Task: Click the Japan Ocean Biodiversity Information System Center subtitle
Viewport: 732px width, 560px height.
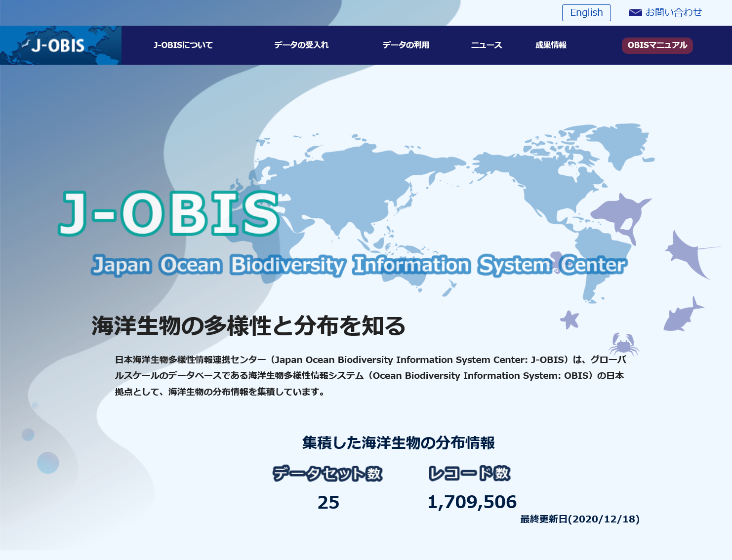Action: tap(359, 265)
